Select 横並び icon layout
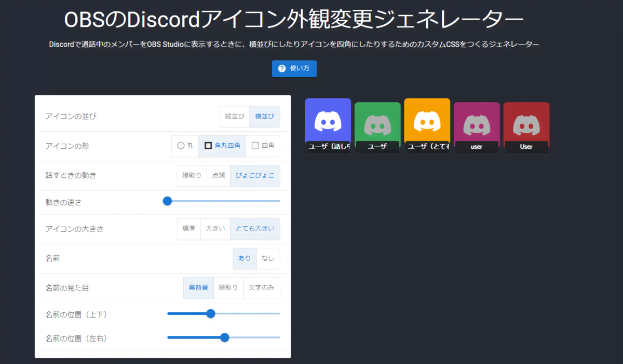Image resolution: width=623 pixels, height=364 pixels. (x=265, y=117)
